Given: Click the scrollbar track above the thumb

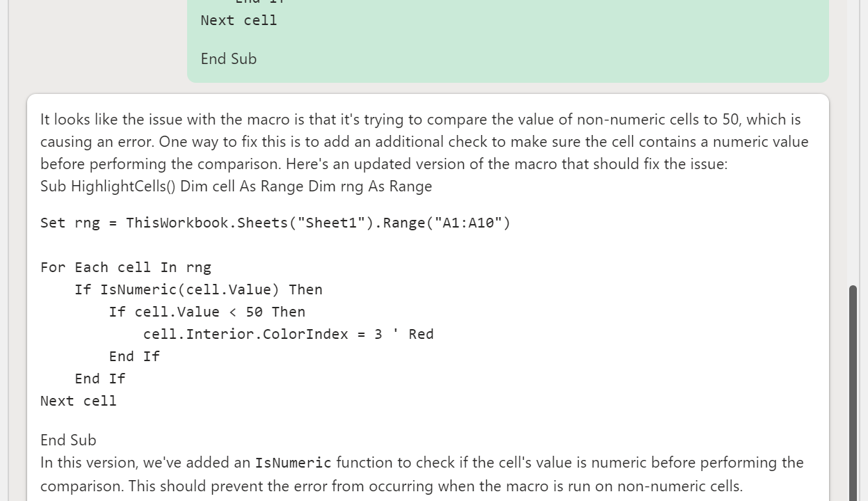Looking at the screenshot, I should (853, 139).
